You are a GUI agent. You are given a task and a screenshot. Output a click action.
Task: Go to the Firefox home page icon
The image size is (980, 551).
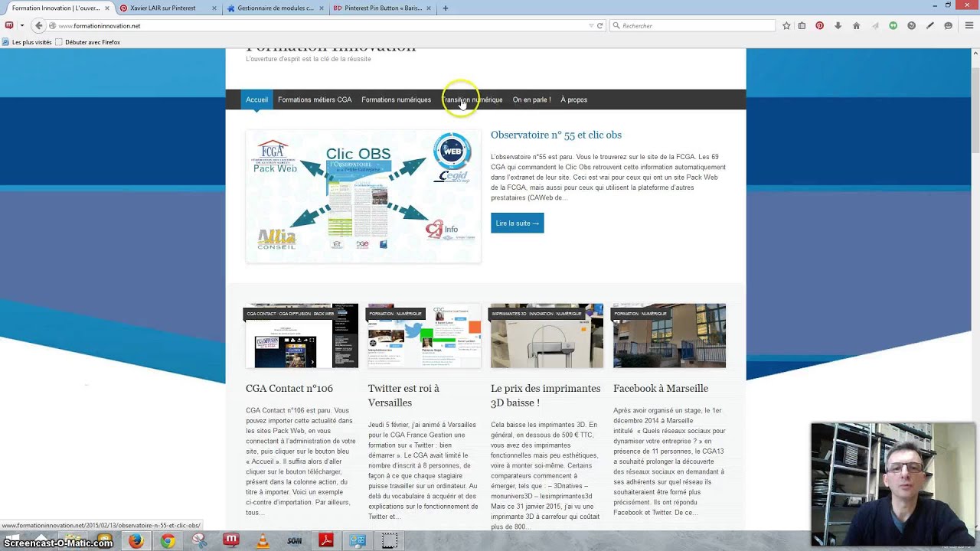[x=856, y=26]
